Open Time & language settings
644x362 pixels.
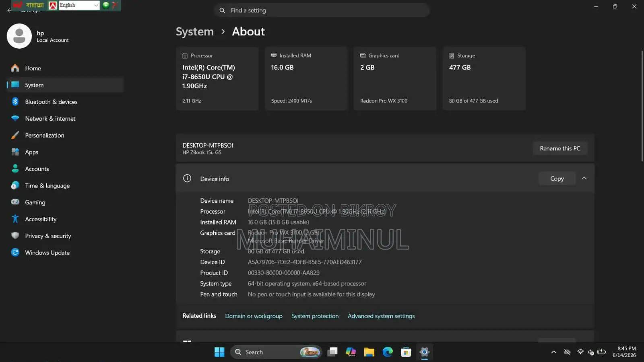[x=65, y=186]
